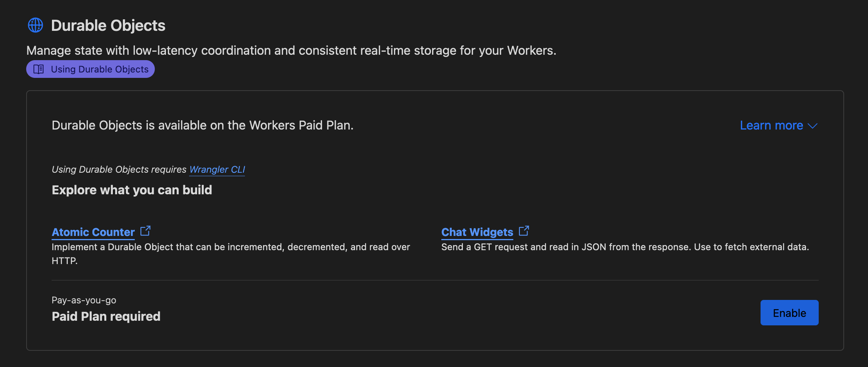Click the Pay-as-you-go label

pos(84,300)
